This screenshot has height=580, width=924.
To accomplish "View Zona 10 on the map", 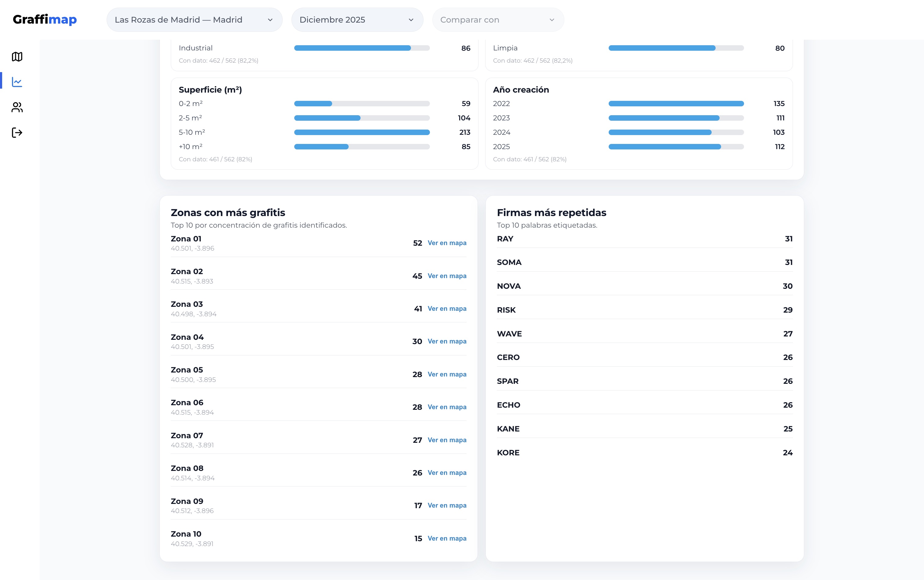I will click(447, 538).
